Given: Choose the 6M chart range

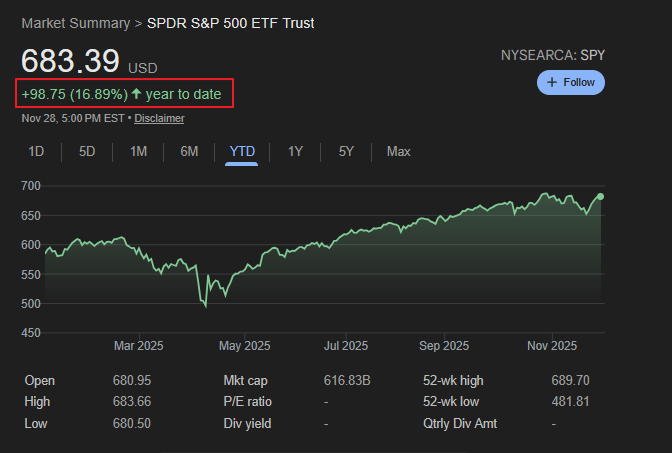Looking at the screenshot, I should pyautogui.click(x=189, y=151).
